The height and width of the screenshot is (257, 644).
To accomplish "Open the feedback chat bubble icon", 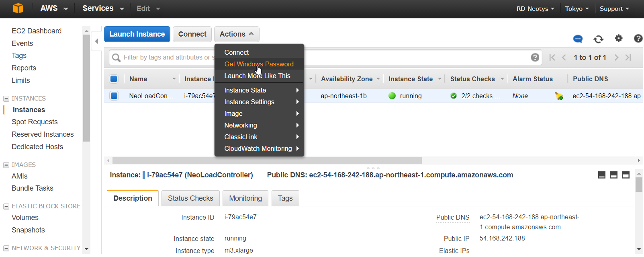I will 578,39.
